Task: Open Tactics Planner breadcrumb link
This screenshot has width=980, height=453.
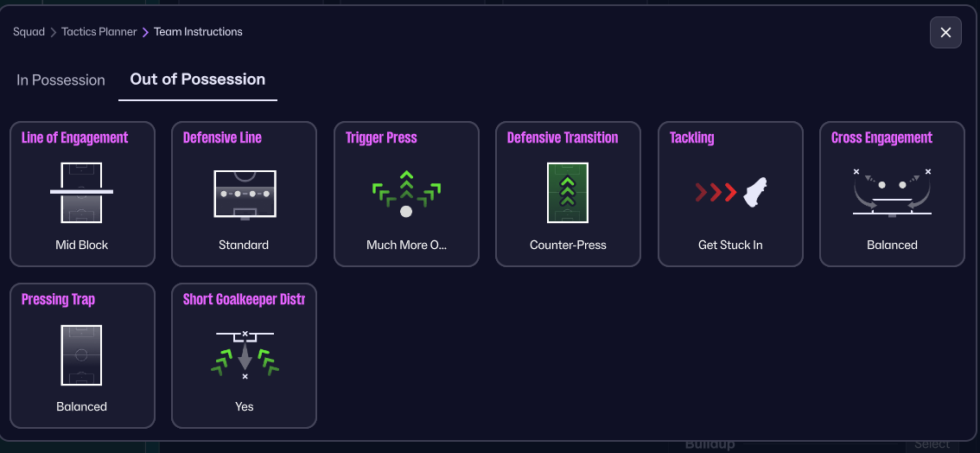Action: 99,32
